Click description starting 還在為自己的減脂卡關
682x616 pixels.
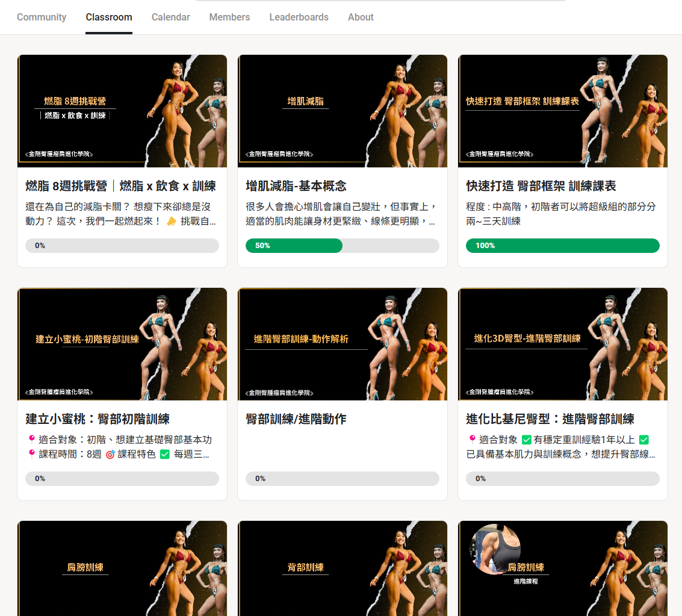[x=120, y=214]
